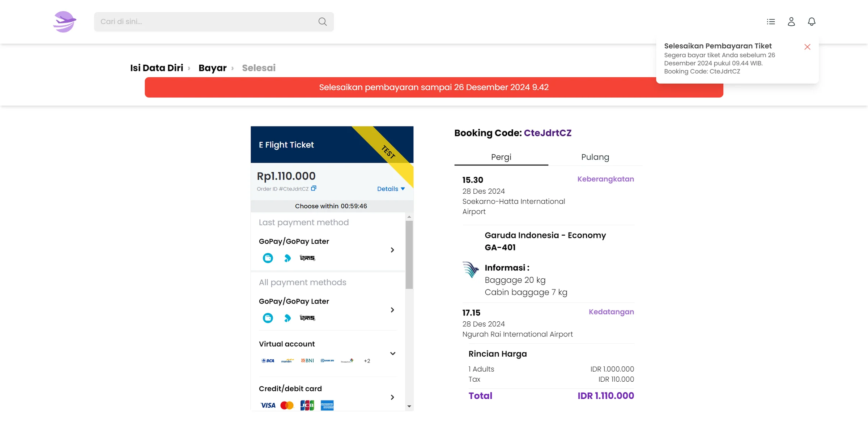Click GoPay wallet icon under Last payment method
The image size is (868, 446).
[x=268, y=258]
